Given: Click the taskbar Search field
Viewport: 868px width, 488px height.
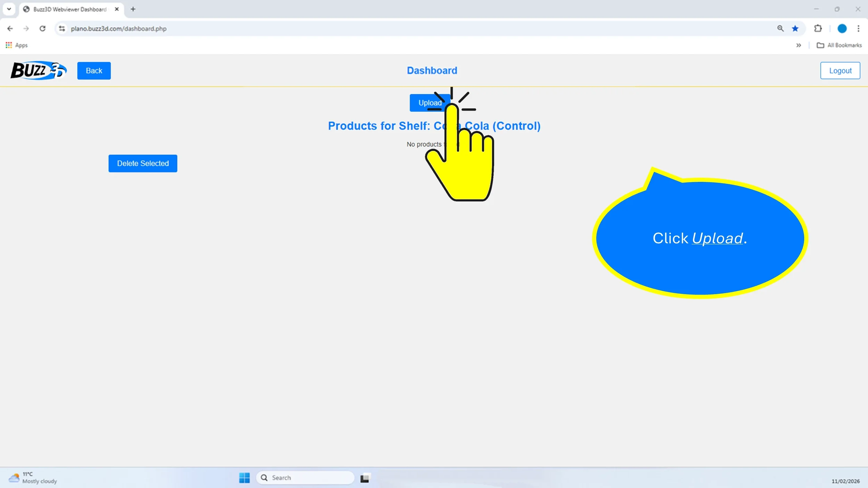Looking at the screenshot, I should tap(306, 478).
